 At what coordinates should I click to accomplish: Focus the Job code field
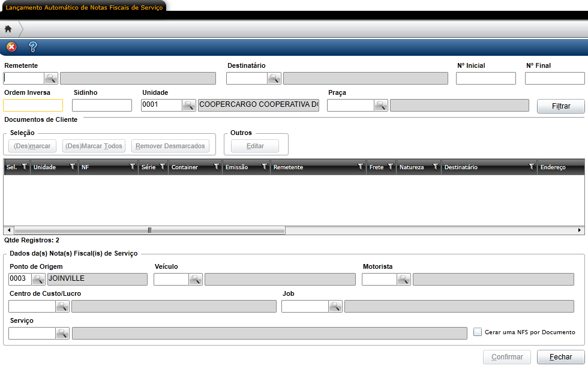pyautogui.click(x=305, y=306)
